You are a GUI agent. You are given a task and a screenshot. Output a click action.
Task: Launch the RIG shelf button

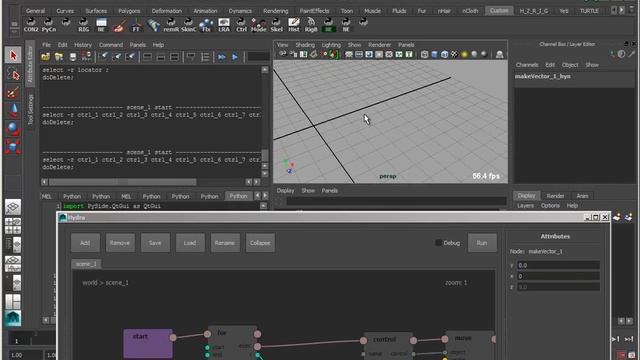[83, 25]
